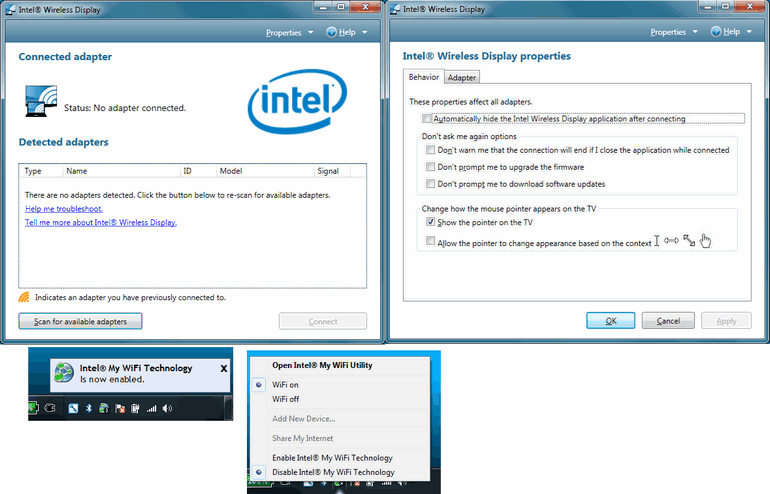The image size is (770, 494).
Task: Click the 'Detected adapters' heading
Action: (63, 142)
